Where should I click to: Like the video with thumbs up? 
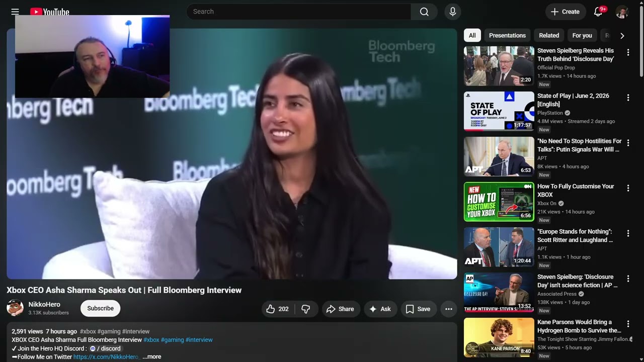tap(277, 309)
